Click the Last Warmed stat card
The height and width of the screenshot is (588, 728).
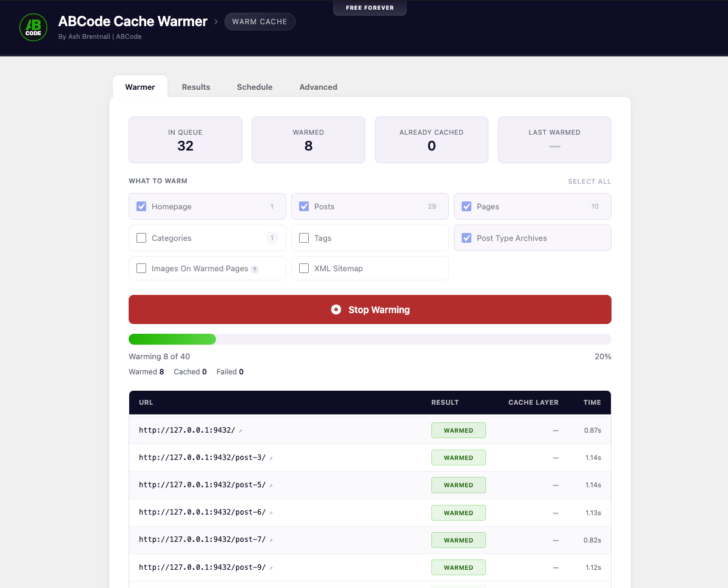point(555,140)
